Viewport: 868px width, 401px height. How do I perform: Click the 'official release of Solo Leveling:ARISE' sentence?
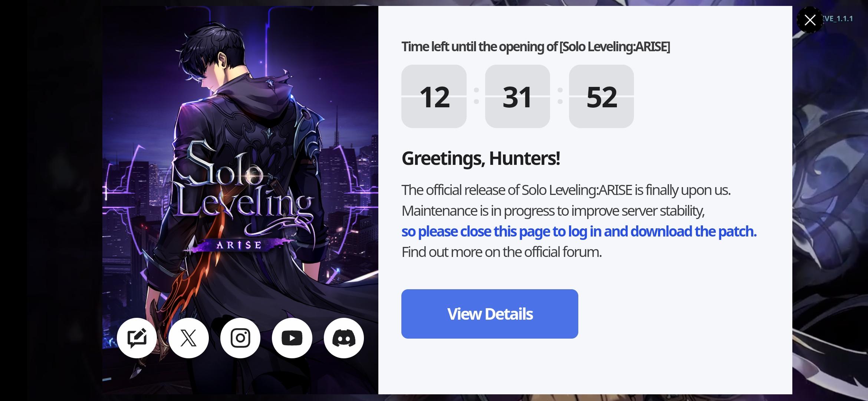coord(566,190)
